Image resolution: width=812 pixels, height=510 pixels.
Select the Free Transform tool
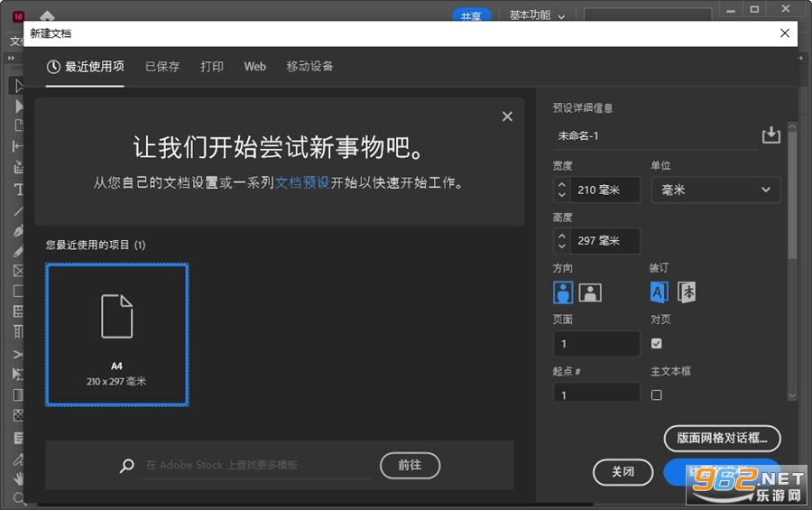(19, 374)
